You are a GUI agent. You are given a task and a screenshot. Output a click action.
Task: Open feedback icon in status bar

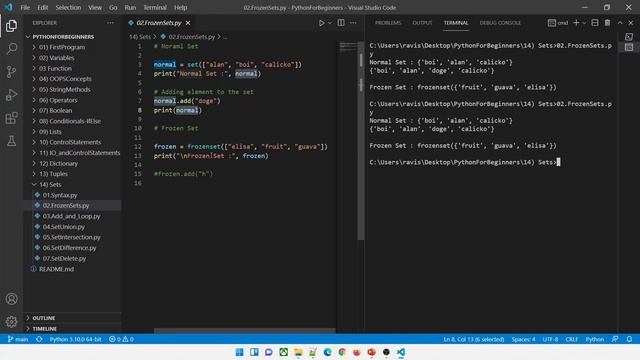click(x=615, y=339)
